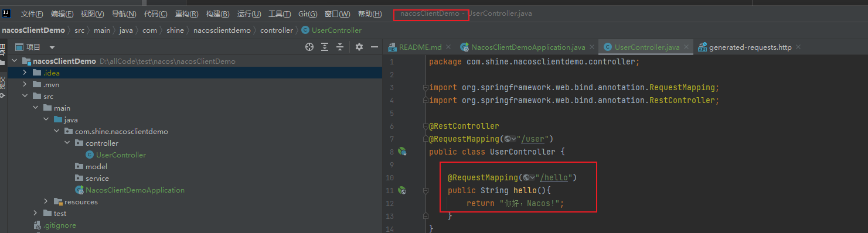The width and height of the screenshot is (868, 233).
Task: Open the 帮助(H) menu
Action: coord(369,14)
